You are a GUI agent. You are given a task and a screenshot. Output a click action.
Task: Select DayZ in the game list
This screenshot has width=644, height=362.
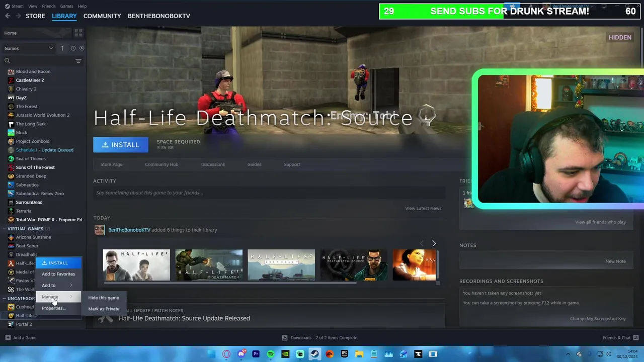tap(21, 98)
